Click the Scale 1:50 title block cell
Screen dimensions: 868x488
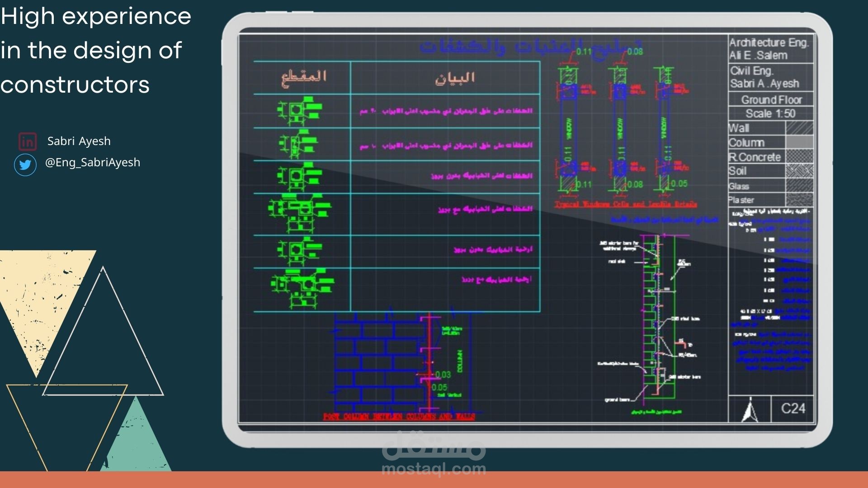pyautogui.click(x=770, y=113)
